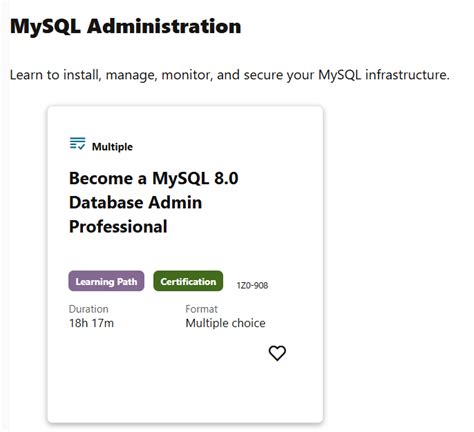Click the empty area below the heart icon

point(277,390)
